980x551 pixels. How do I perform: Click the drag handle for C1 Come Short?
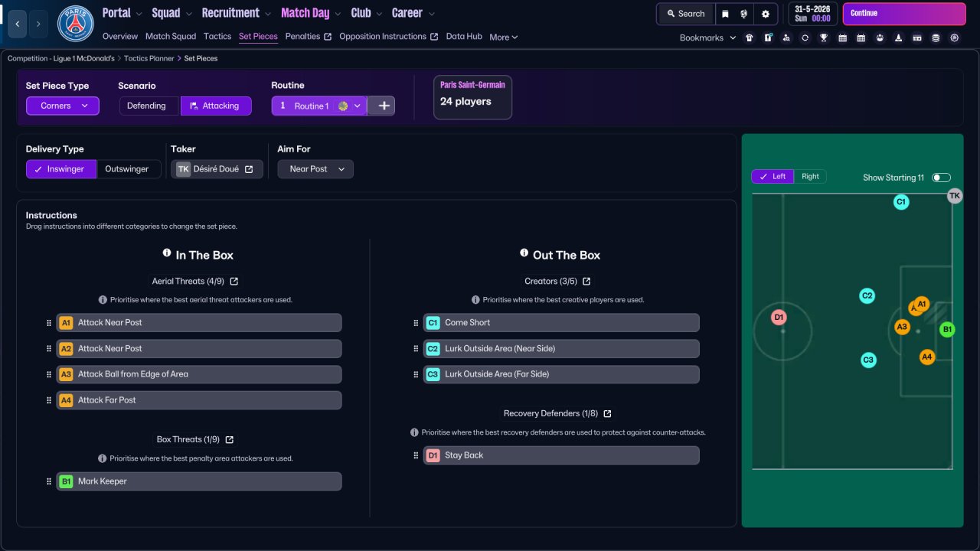pyautogui.click(x=416, y=323)
